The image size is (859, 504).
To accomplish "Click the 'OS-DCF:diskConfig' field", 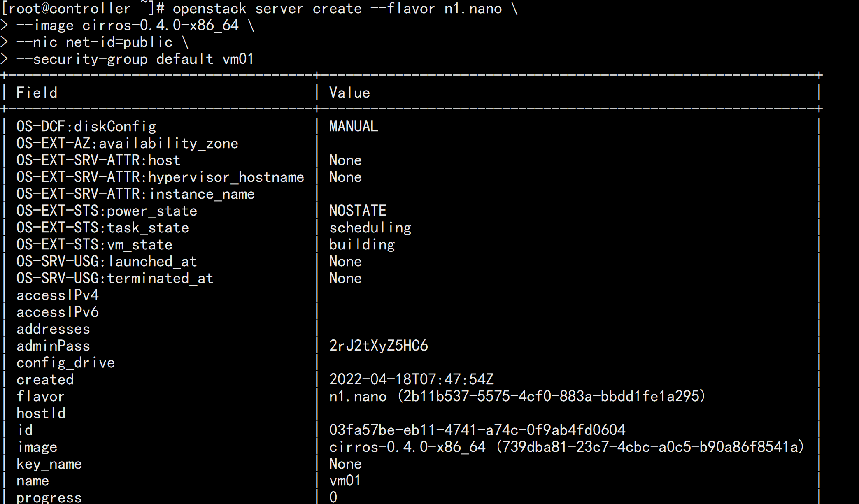I will [86, 126].
